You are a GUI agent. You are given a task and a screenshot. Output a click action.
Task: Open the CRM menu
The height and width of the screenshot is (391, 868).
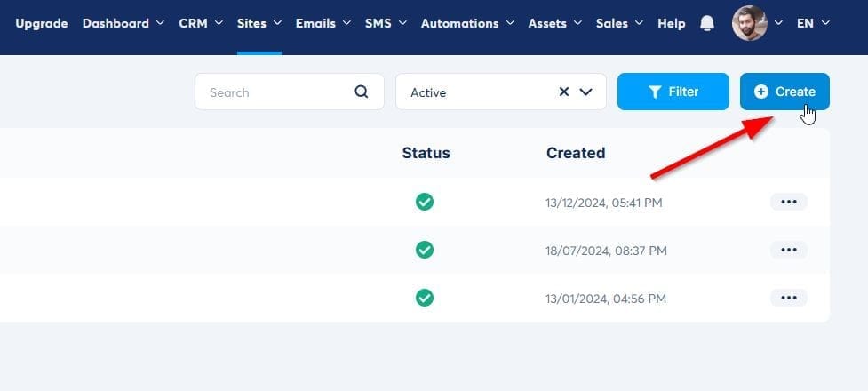pyautogui.click(x=200, y=23)
